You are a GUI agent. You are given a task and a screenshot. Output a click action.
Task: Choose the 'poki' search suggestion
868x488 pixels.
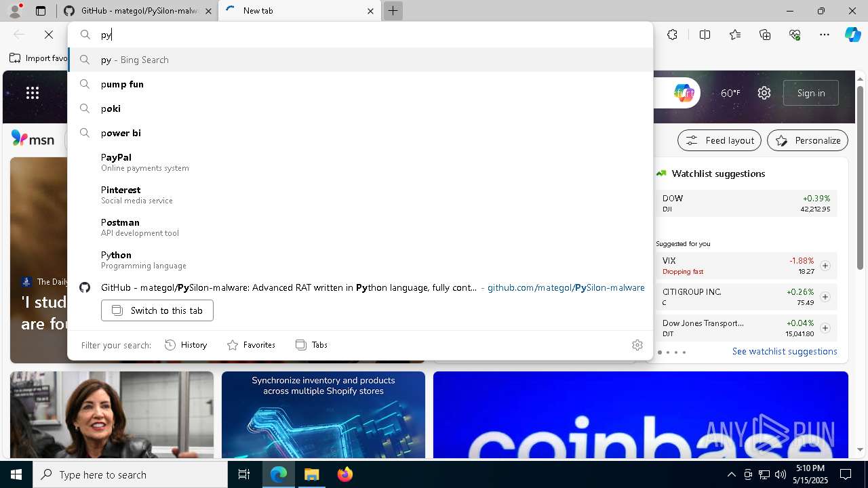click(x=360, y=108)
